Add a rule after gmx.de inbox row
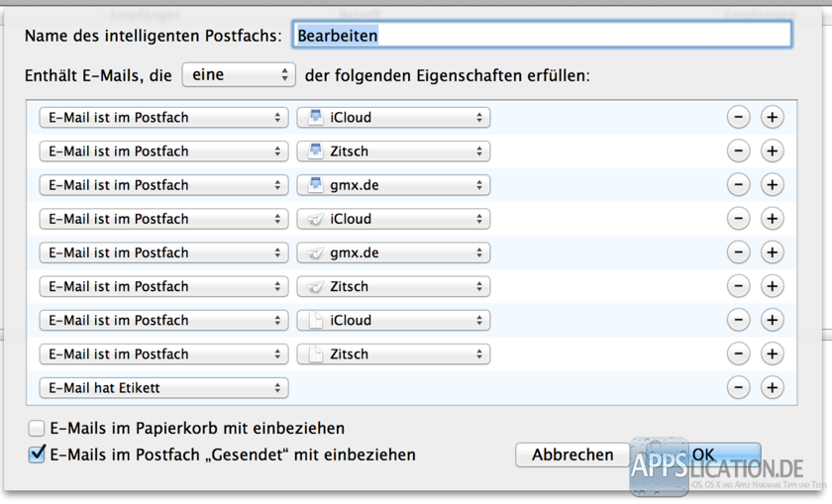Viewport: 832px width, 504px height. [772, 185]
